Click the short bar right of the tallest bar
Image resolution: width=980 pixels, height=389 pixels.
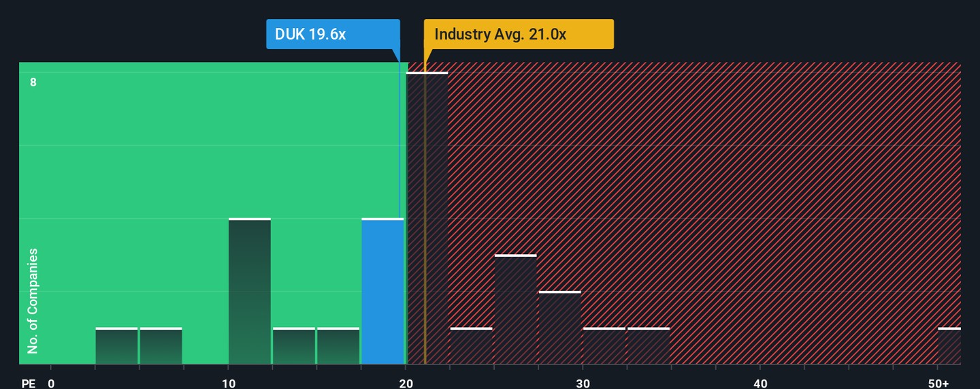point(471,346)
